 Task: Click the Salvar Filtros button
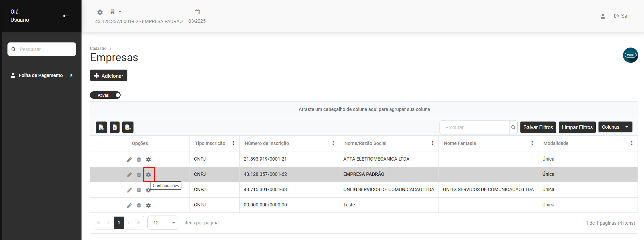538,127
